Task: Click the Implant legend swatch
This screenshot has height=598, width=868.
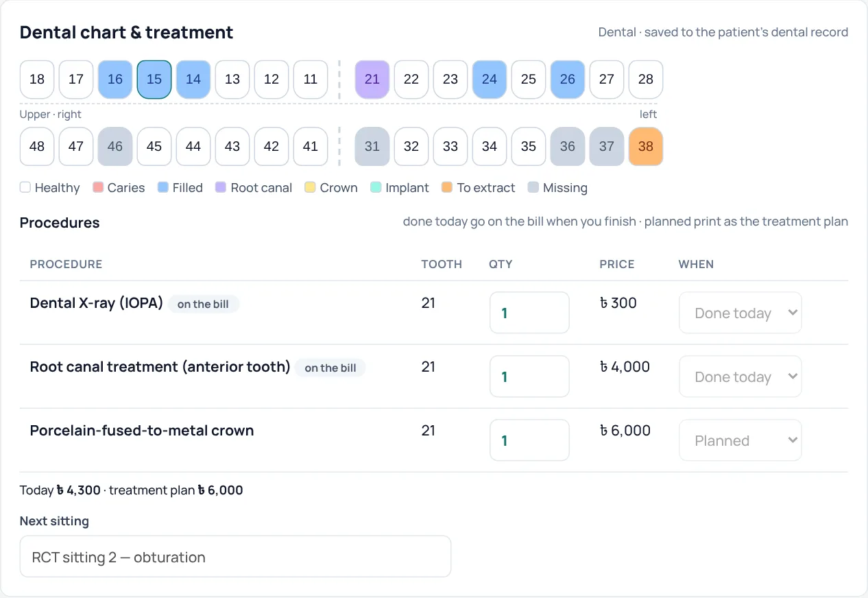Action: coord(376,187)
